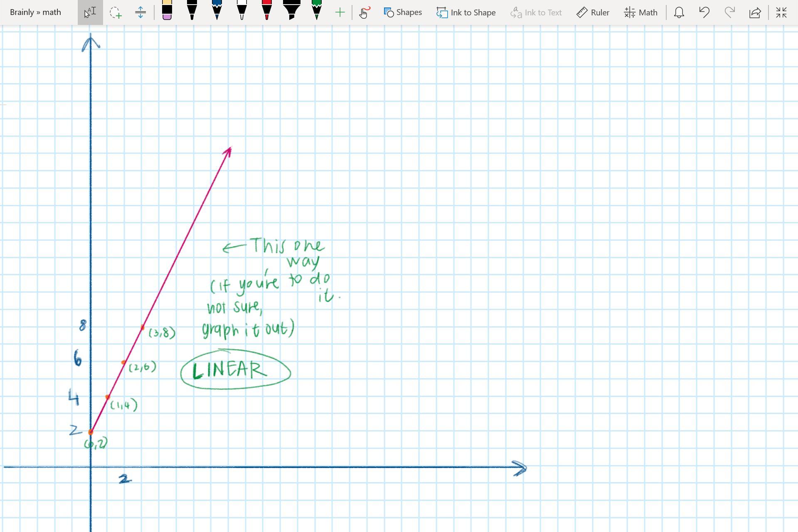
Task: Select the object/text selection tool
Action: tap(90, 12)
